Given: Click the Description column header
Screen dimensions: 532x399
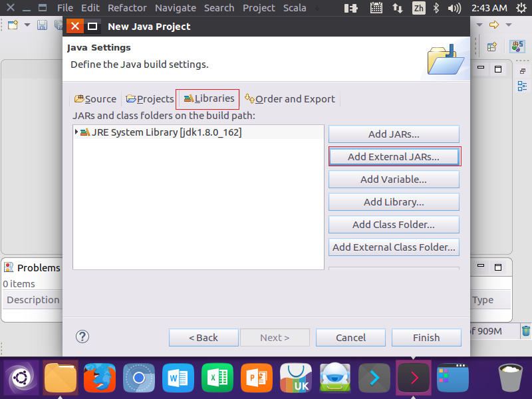Looking at the screenshot, I should tap(33, 300).
